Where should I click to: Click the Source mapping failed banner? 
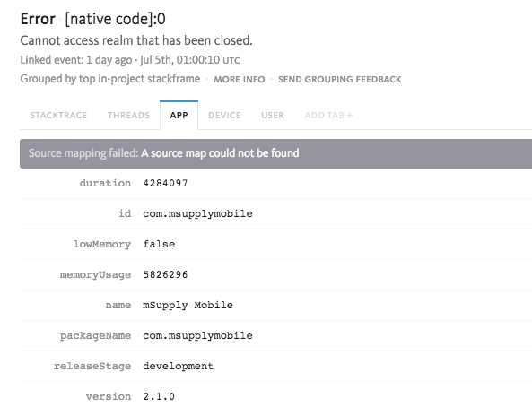click(x=275, y=153)
